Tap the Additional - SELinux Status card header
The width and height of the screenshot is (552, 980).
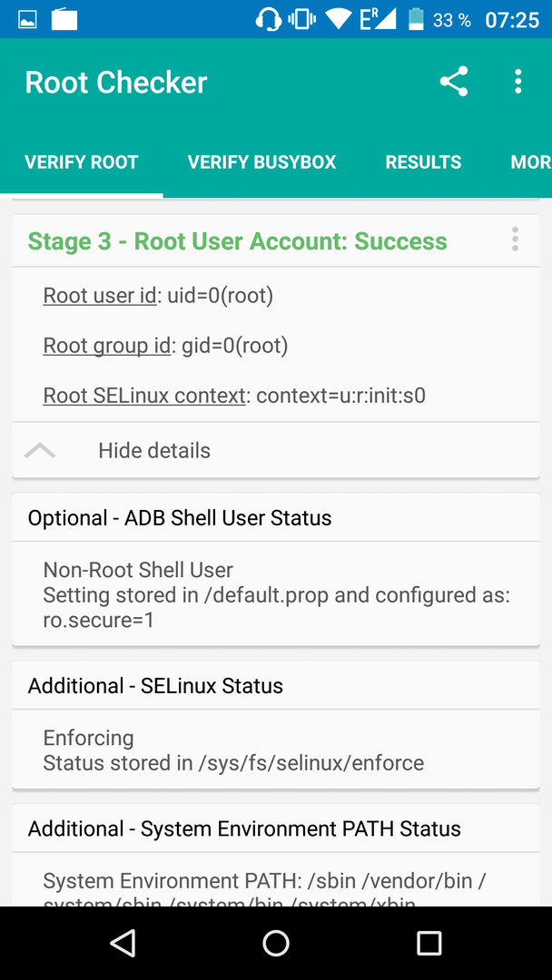point(276,686)
